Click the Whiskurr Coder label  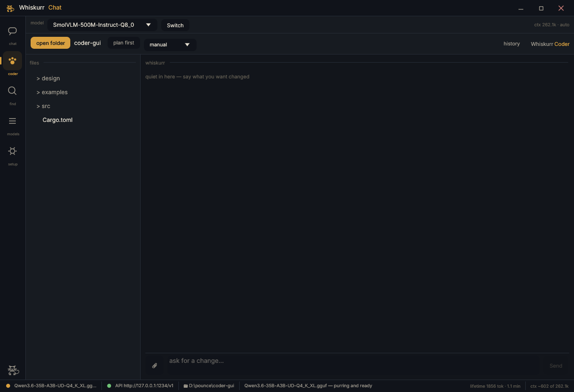[x=550, y=44]
